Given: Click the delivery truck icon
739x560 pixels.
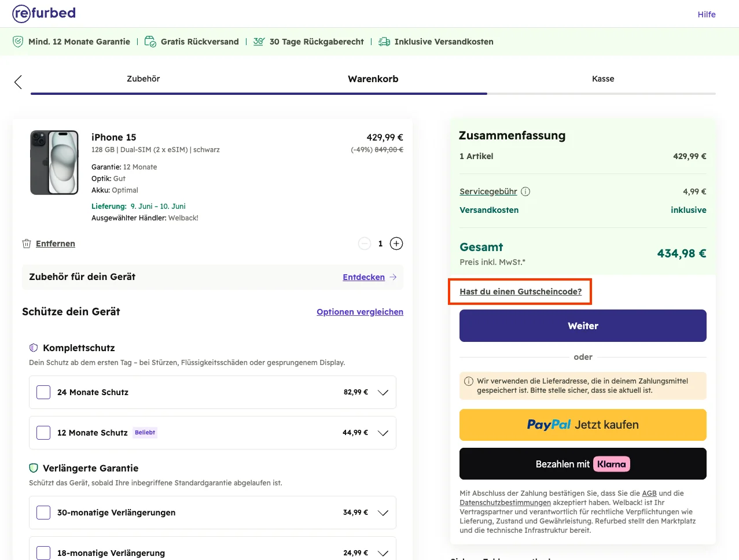Looking at the screenshot, I should (384, 42).
